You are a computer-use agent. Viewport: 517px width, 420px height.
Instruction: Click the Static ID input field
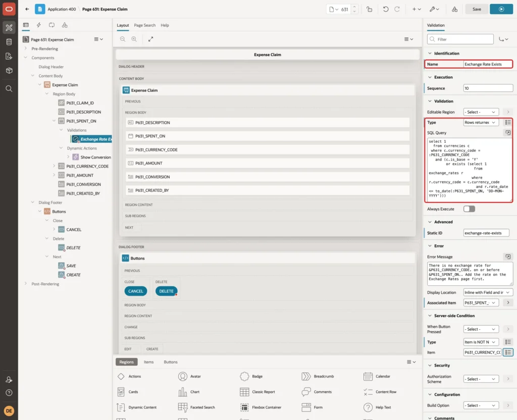[486, 233]
